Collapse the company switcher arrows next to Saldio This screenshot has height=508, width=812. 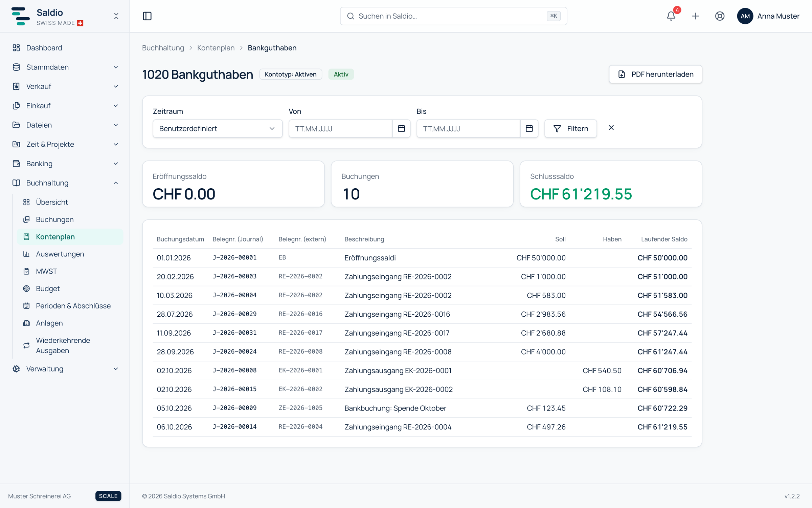(116, 16)
